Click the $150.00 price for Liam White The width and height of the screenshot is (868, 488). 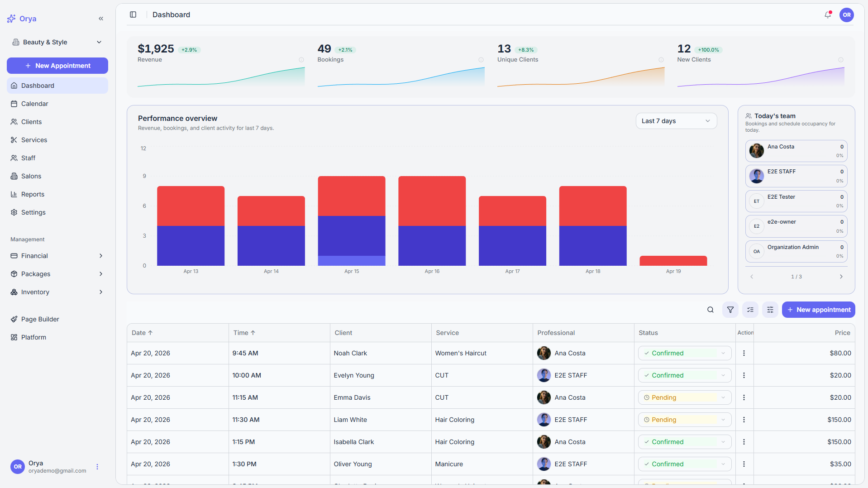click(839, 420)
